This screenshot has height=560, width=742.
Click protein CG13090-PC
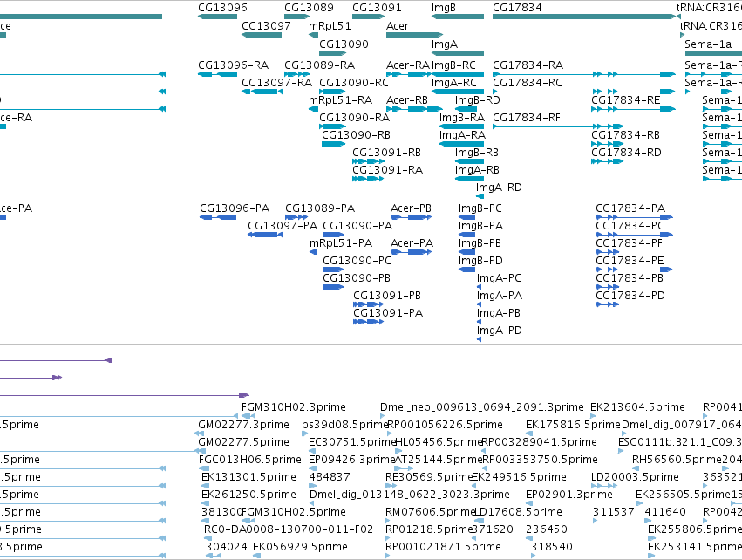(x=357, y=260)
